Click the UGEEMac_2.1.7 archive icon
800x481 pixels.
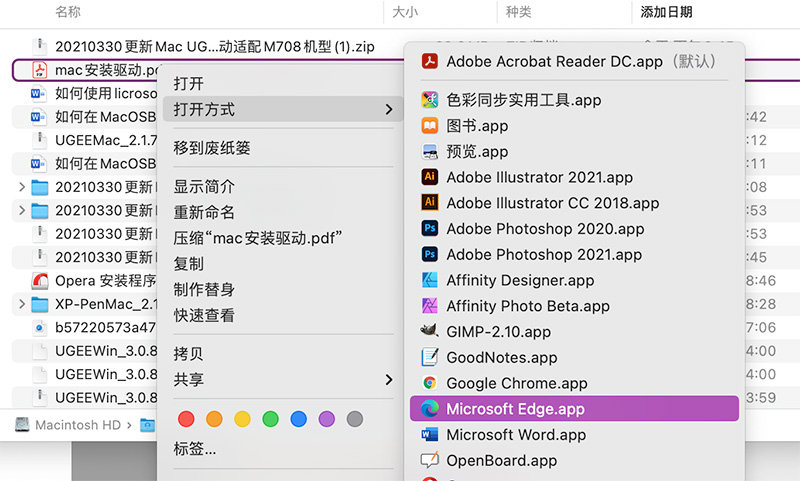pyautogui.click(x=39, y=140)
